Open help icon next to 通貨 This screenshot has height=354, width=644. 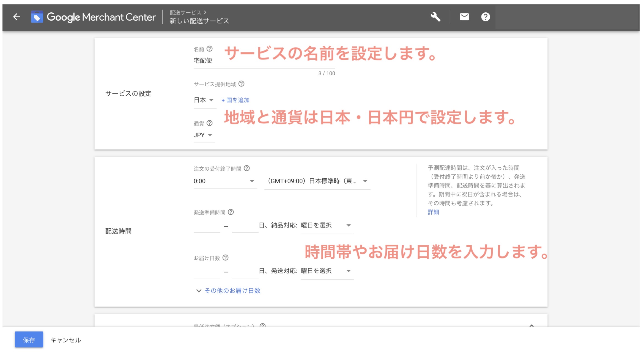[210, 123]
